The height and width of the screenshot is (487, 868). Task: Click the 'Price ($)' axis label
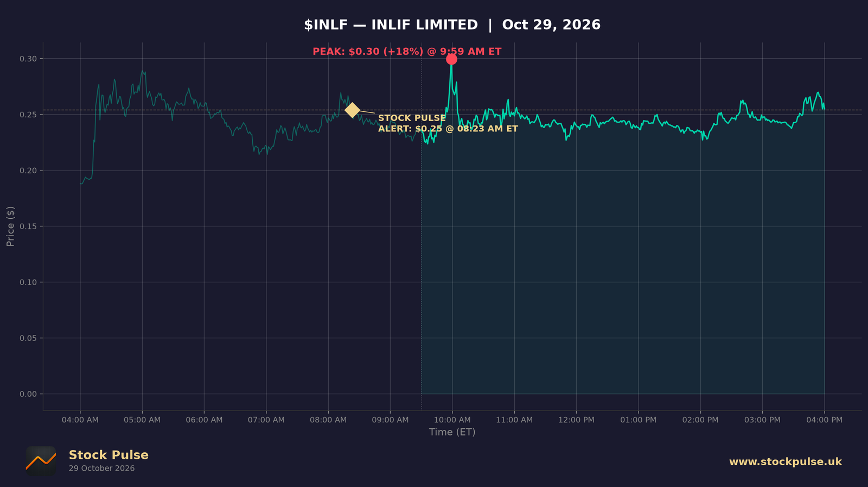(x=10, y=226)
